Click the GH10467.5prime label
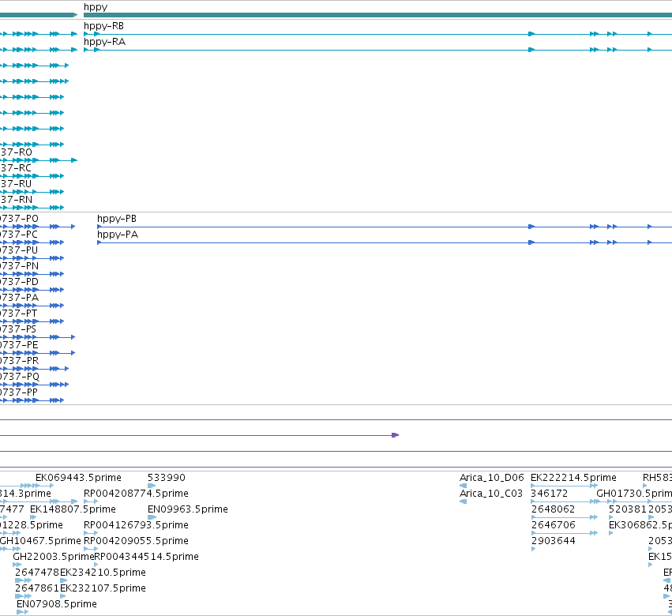This screenshot has width=672, height=616. point(40,541)
